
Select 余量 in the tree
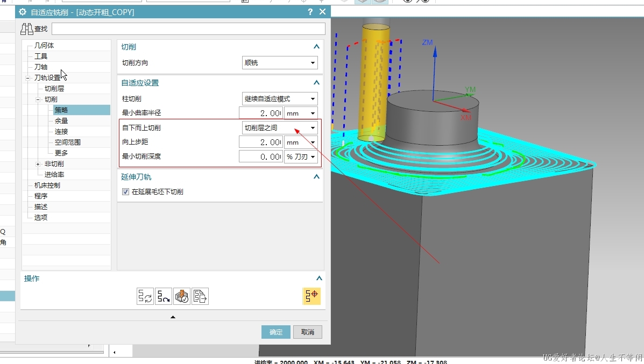click(x=61, y=121)
